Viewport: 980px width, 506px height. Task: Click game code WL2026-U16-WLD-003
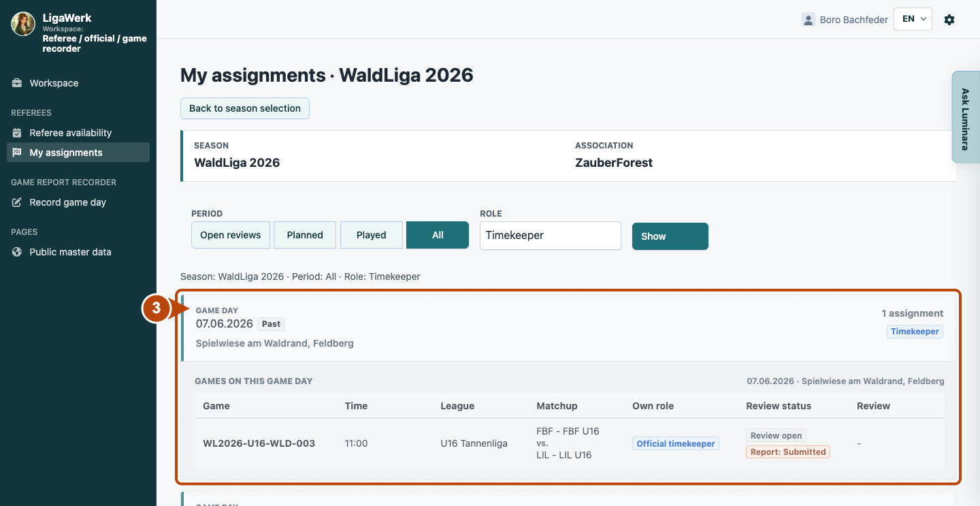tap(259, 443)
